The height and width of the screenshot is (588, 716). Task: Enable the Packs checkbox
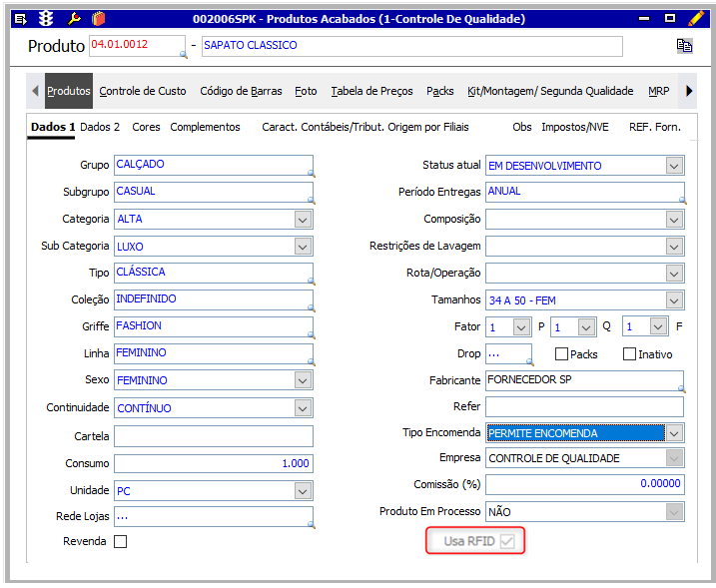tap(561, 353)
